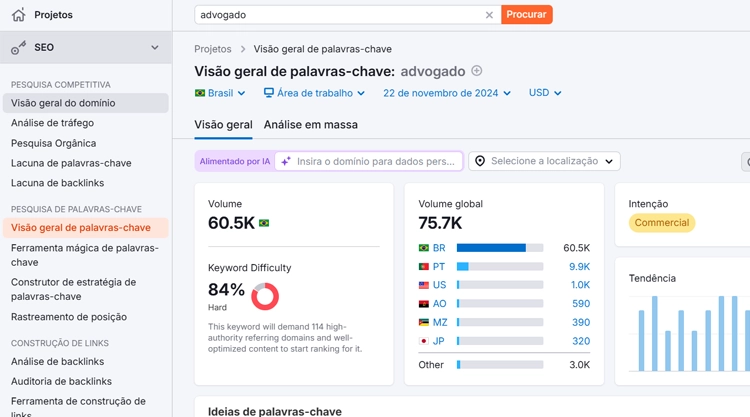
Task: Click the 320 volume value for JP
Action: 581,341
